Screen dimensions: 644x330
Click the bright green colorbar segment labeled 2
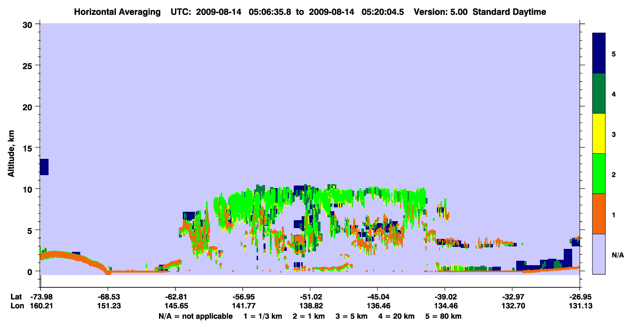[x=599, y=174]
